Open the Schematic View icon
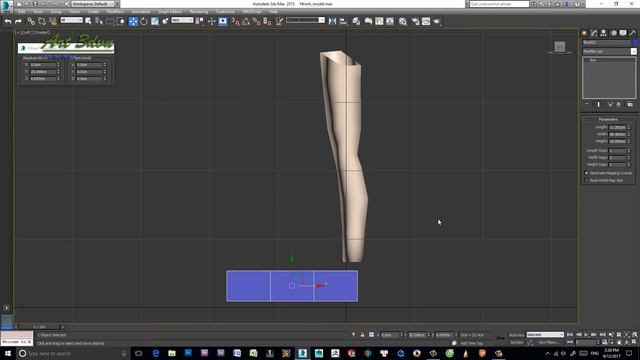The width and height of the screenshot is (640, 360). tap(390, 21)
